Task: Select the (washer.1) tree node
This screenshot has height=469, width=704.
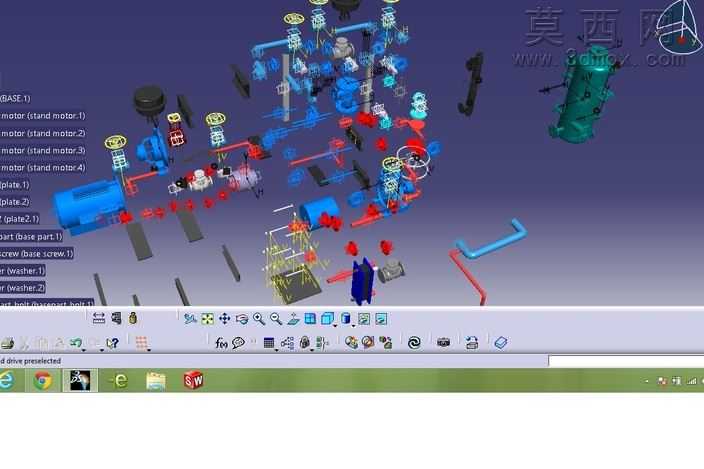Action: coord(22,271)
